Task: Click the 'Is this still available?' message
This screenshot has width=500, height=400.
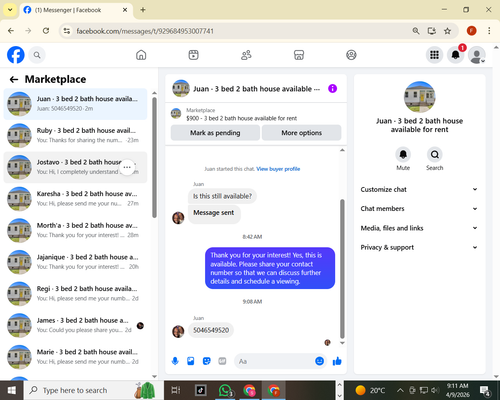Action: tap(222, 196)
